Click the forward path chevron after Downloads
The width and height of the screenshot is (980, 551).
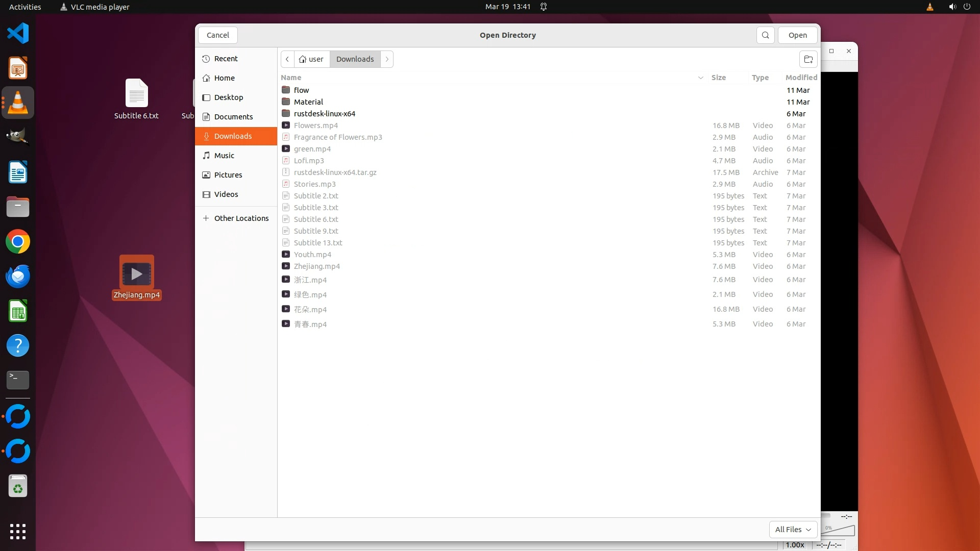(387, 59)
